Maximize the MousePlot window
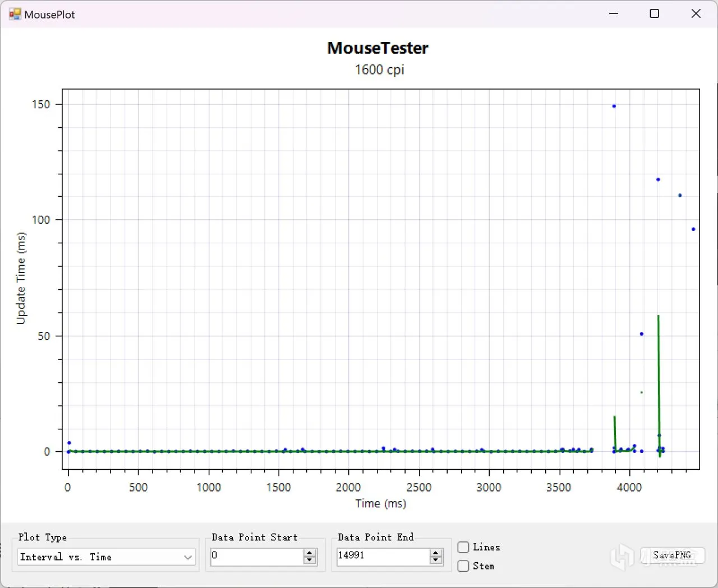 [x=654, y=14]
